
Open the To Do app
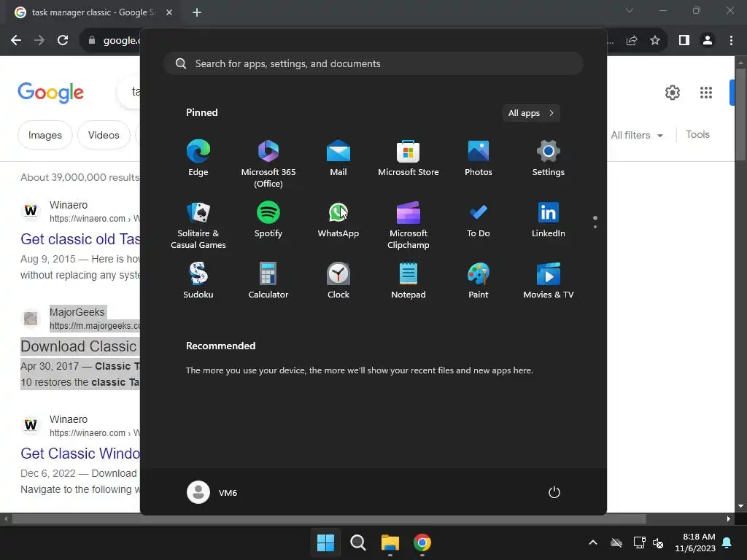[x=479, y=219]
